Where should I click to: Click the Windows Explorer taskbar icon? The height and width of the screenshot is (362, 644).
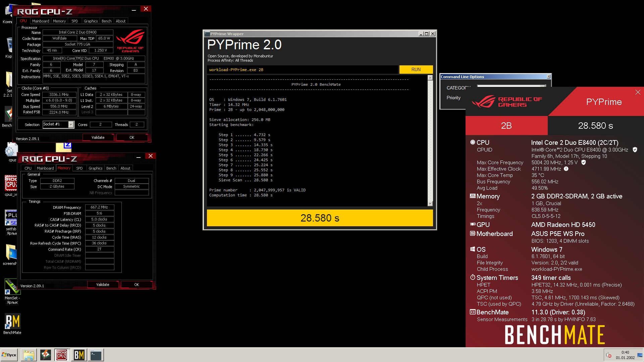click(29, 355)
